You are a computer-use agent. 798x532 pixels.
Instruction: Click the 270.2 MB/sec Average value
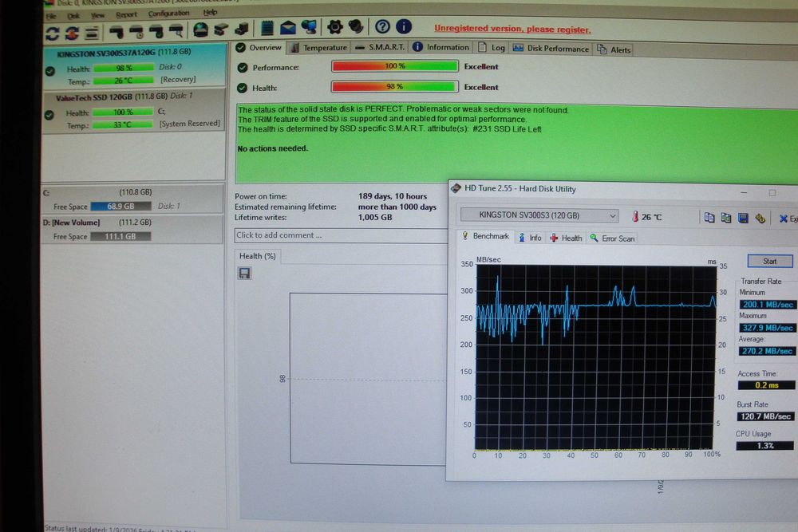point(767,351)
